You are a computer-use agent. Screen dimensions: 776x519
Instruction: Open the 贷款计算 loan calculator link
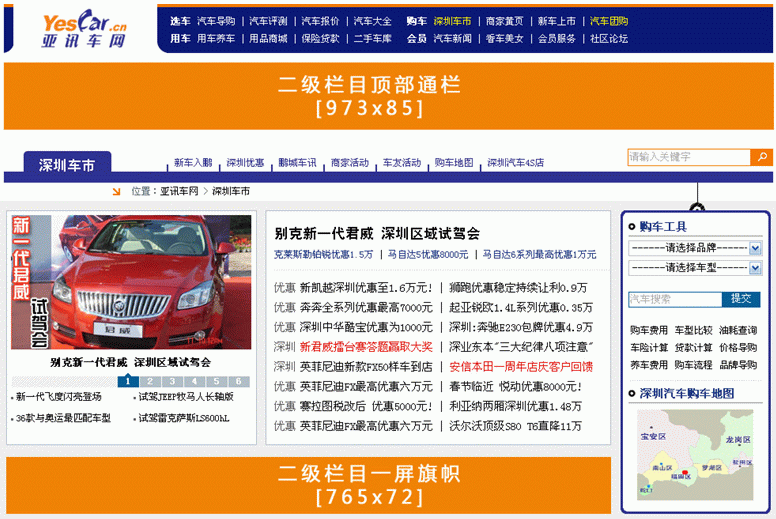coord(693,348)
